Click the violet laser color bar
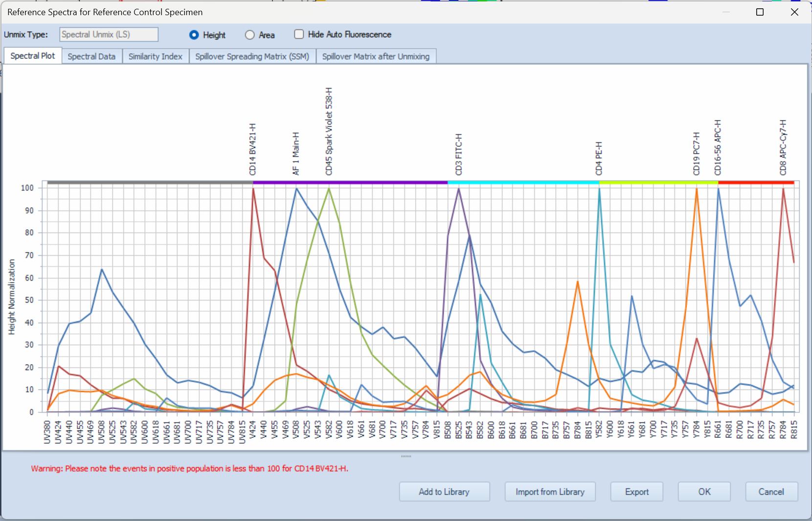Image resolution: width=812 pixels, height=521 pixels. click(350, 182)
